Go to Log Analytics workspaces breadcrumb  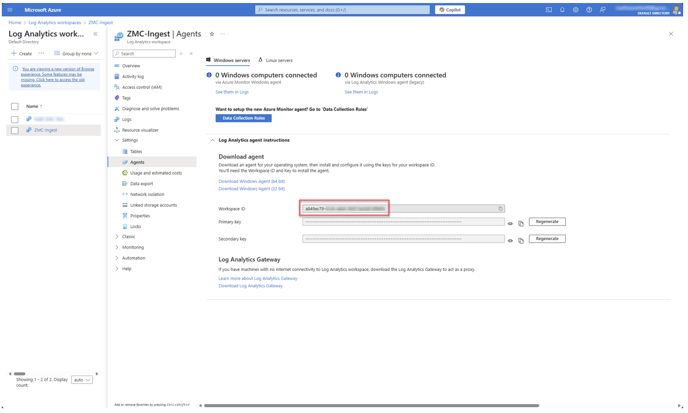54,22
